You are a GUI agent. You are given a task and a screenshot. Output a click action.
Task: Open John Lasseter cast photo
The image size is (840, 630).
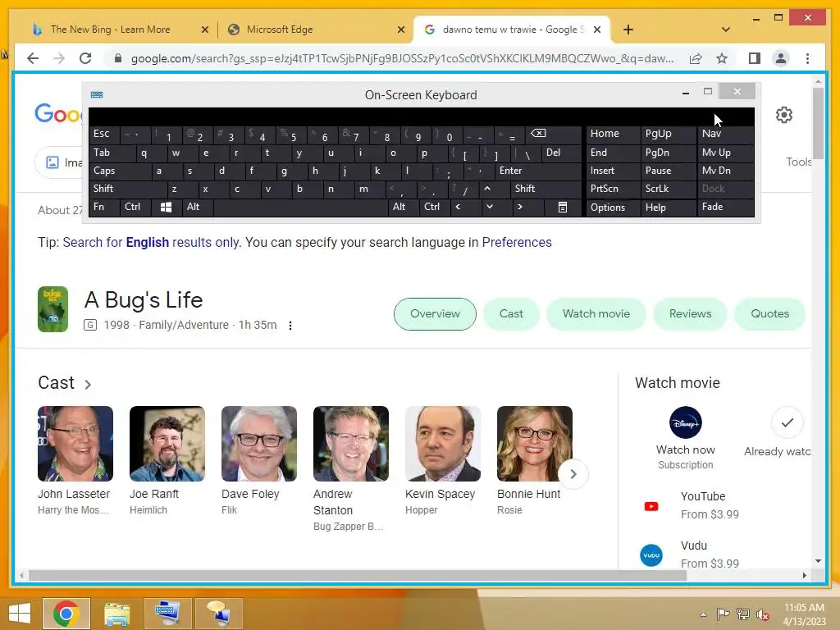[75, 444]
